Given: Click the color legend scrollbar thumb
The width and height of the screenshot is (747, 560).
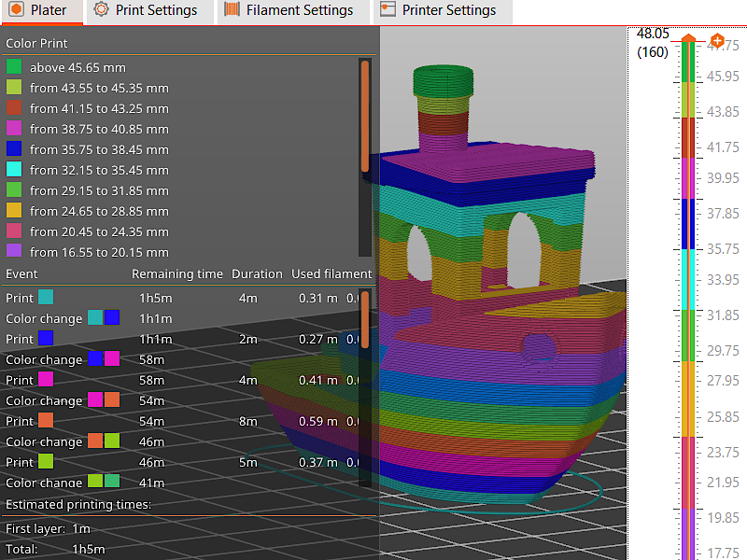Looking at the screenshot, I should tap(365, 116).
